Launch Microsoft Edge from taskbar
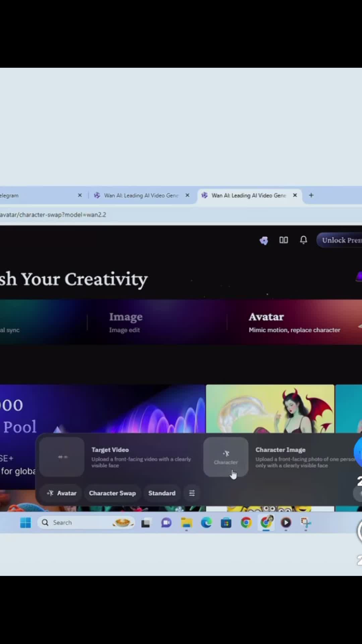 [x=206, y=523]
